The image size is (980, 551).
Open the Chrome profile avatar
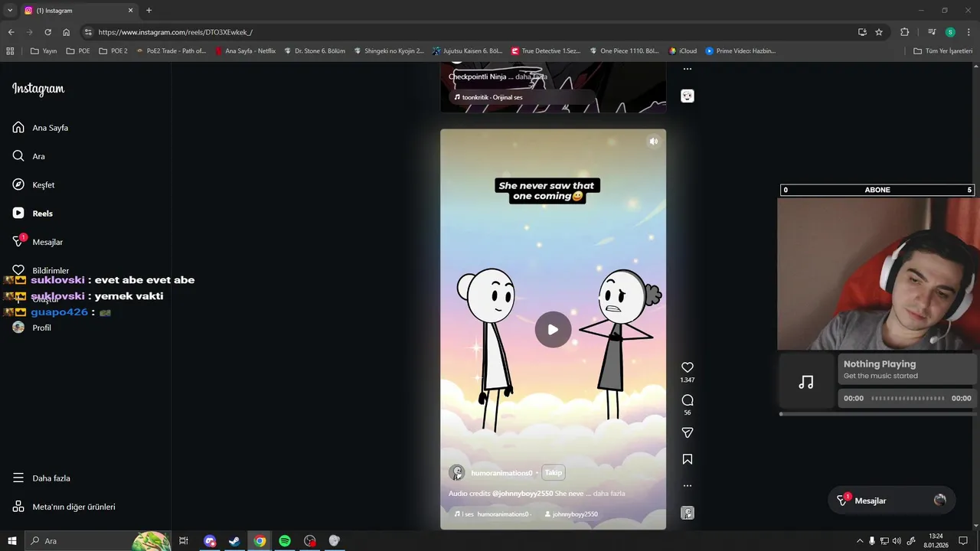950,32
